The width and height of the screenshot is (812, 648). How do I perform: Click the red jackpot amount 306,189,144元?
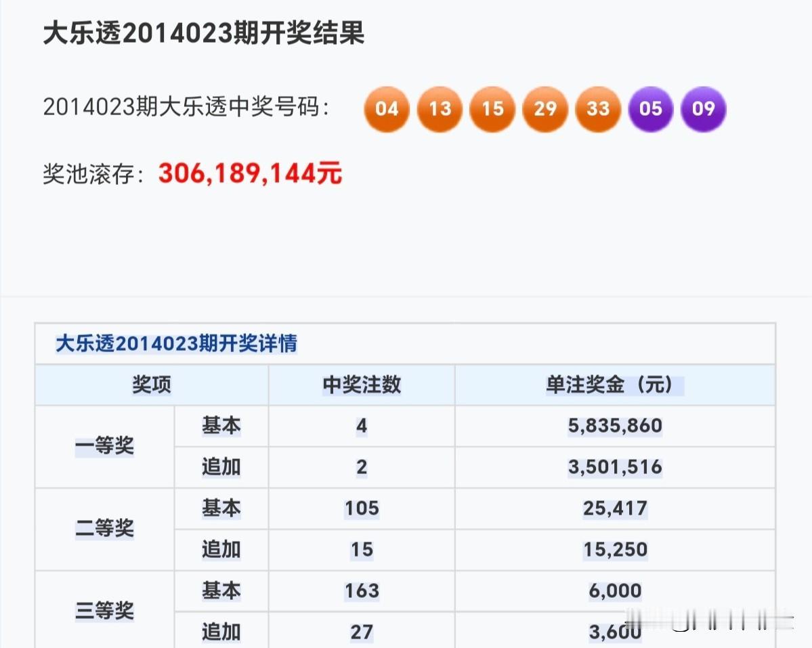250,173
